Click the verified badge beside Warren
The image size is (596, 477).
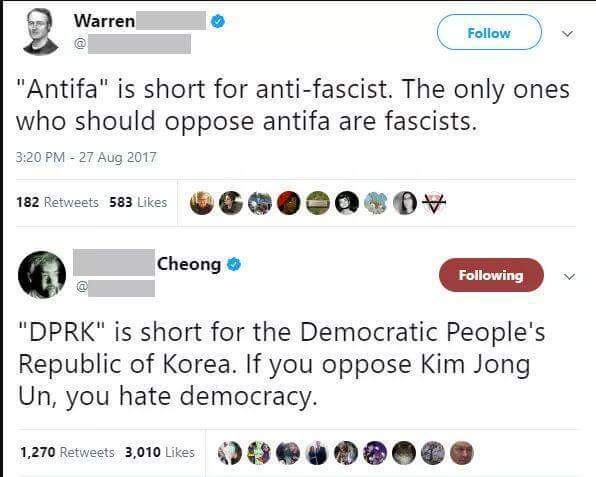coord(218,21)
